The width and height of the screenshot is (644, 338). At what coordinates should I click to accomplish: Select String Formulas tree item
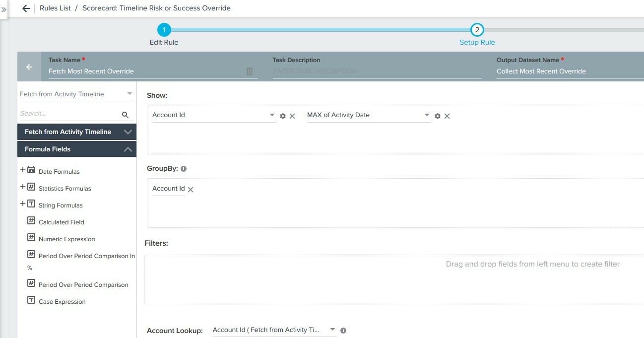61,205
